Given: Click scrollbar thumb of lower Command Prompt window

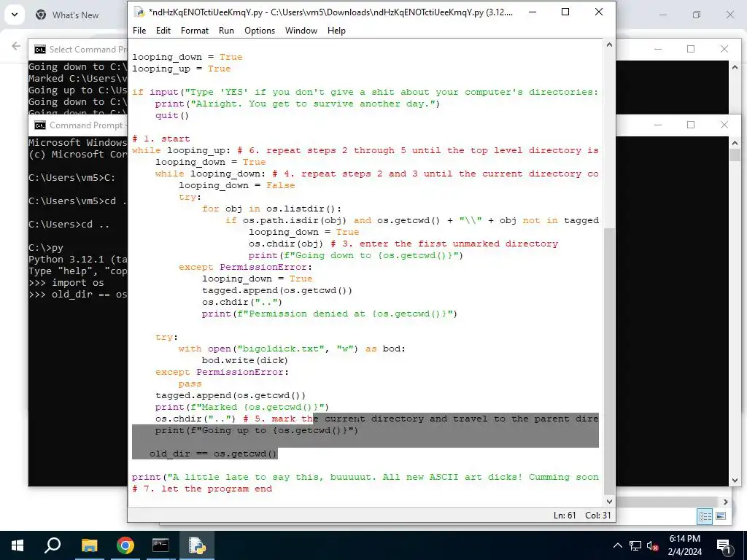Looking at the screenshot, I should pos(735,155).
